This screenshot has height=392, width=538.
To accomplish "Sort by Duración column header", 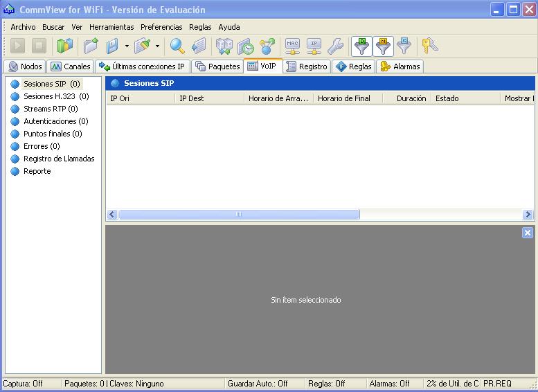I will (x=407, y=98).
